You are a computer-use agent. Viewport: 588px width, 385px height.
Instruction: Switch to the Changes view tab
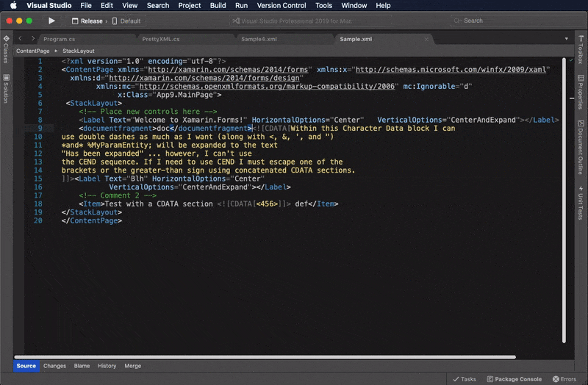point(54,366)
